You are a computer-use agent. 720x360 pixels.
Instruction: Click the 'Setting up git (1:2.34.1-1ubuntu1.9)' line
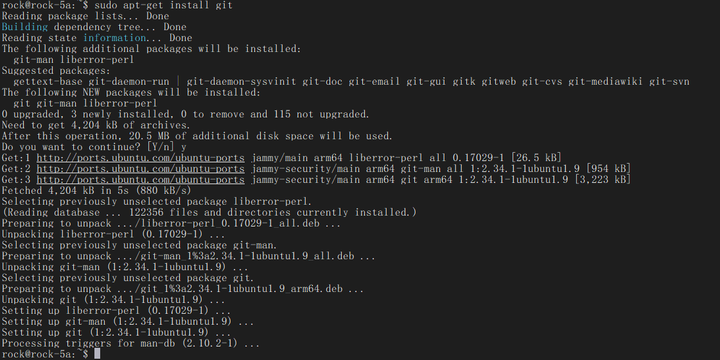coord(116,332)
